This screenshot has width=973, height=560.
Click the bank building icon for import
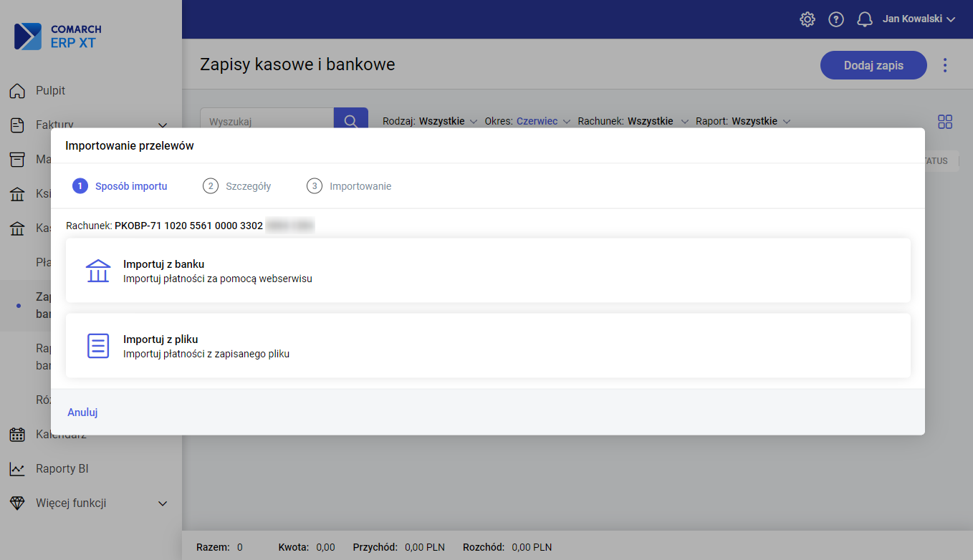(98, 271)
